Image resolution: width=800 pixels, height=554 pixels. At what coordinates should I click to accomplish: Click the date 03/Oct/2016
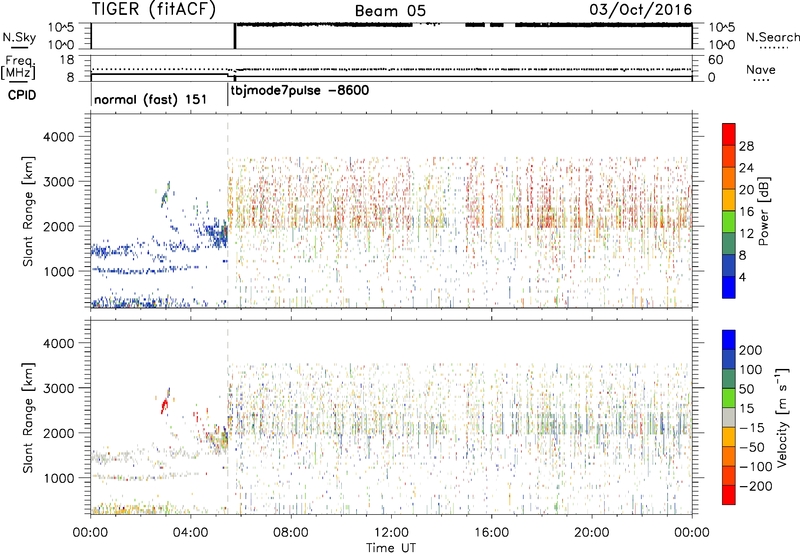click(x=640, y=9)
